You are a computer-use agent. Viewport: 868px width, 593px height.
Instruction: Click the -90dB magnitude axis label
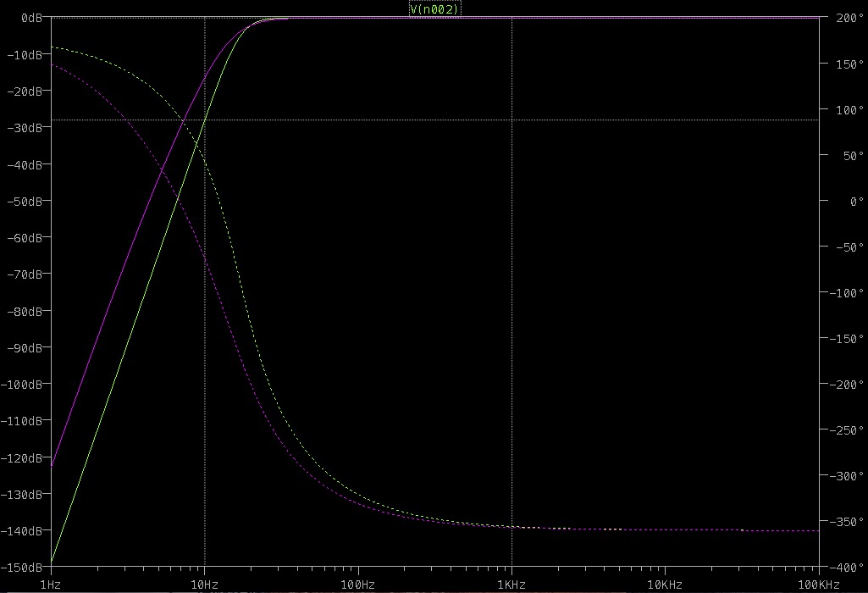point(25,347)
